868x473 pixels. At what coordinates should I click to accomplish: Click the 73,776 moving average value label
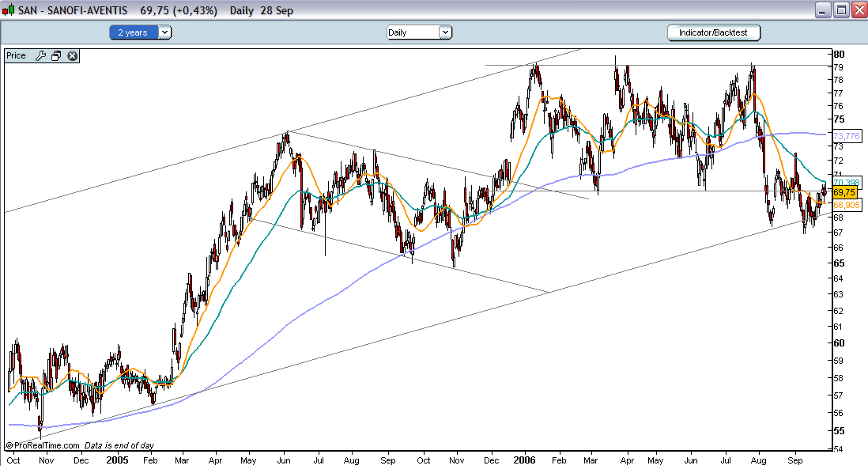[847, 136]
